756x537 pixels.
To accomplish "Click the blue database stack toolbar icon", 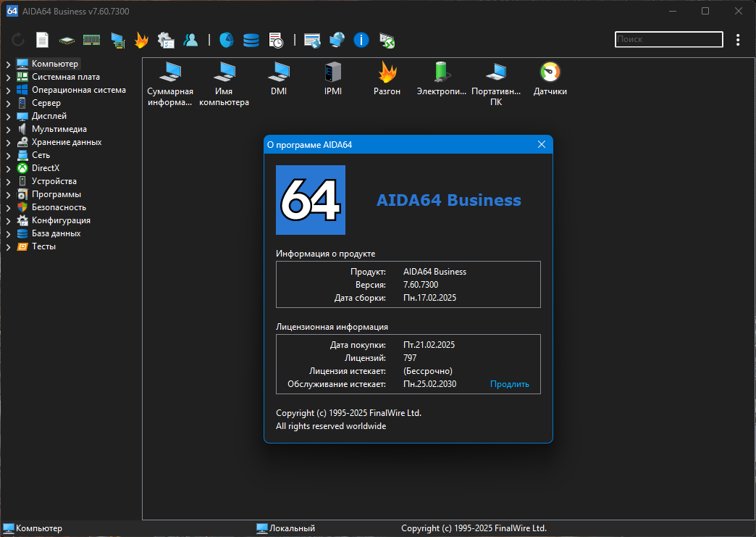I will [251, 40].
